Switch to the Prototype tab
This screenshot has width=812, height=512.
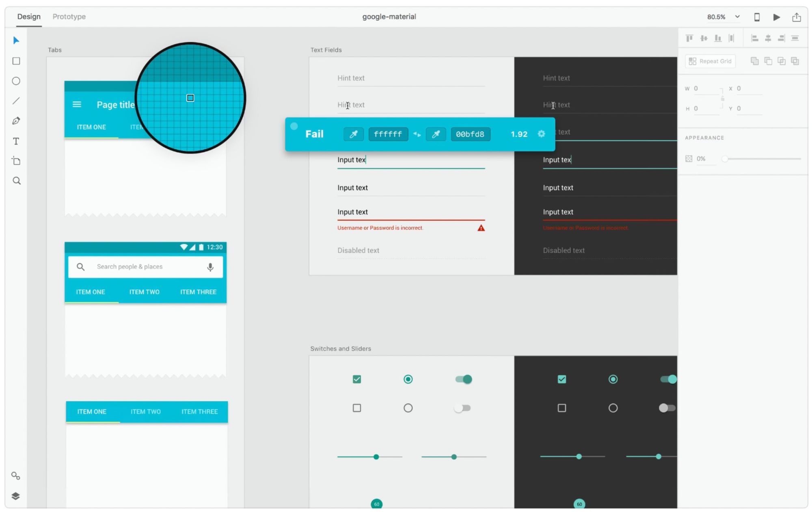pos(69,17)
